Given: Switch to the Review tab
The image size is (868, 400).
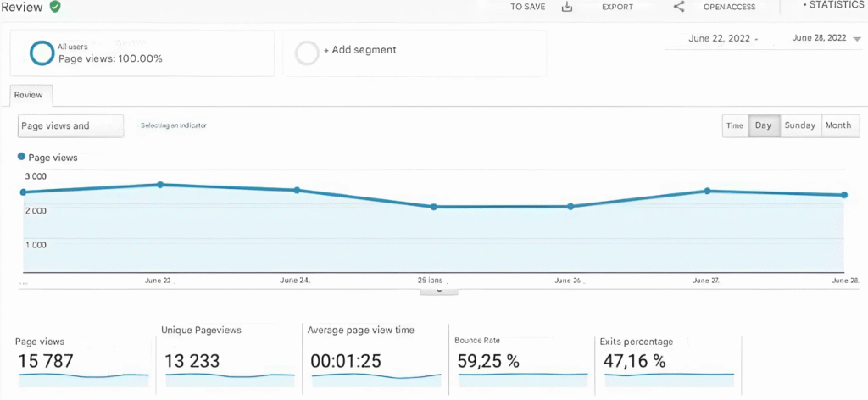Looking at the screenshot, I should coord(31,95).
